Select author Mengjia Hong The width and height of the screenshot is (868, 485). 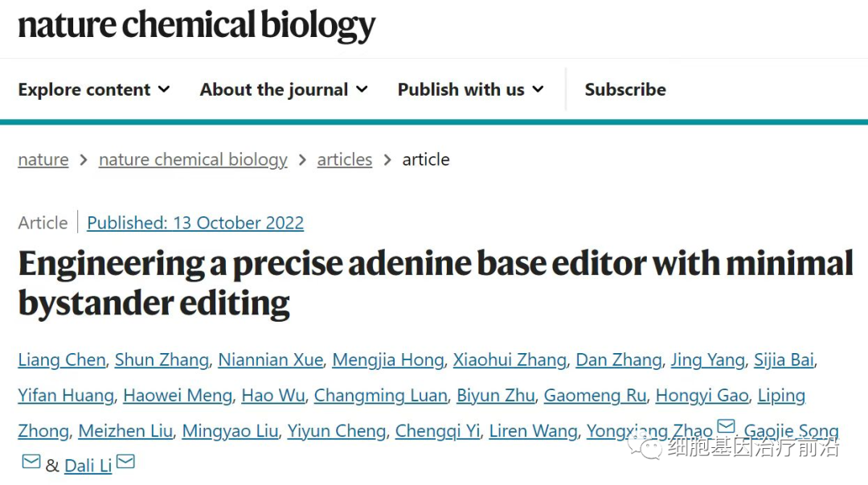tap(388, 360)
